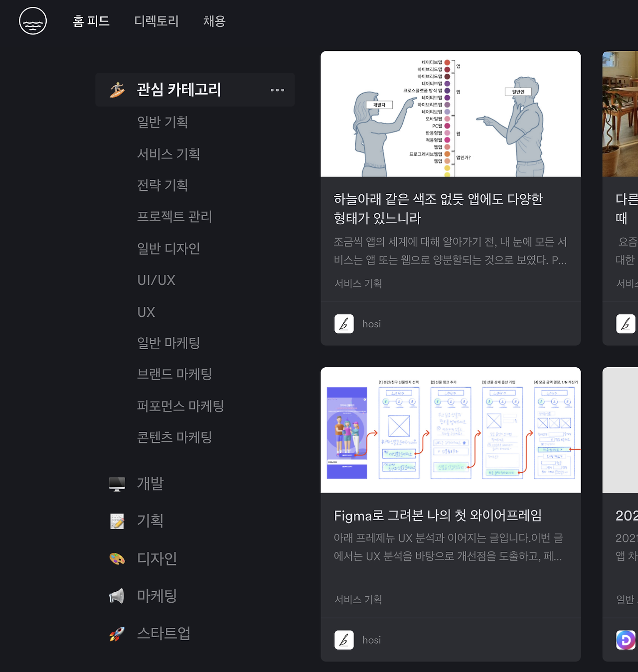Open author hosi on Figma card
This screenshot has height=672, width=638.
coord(371,641)
